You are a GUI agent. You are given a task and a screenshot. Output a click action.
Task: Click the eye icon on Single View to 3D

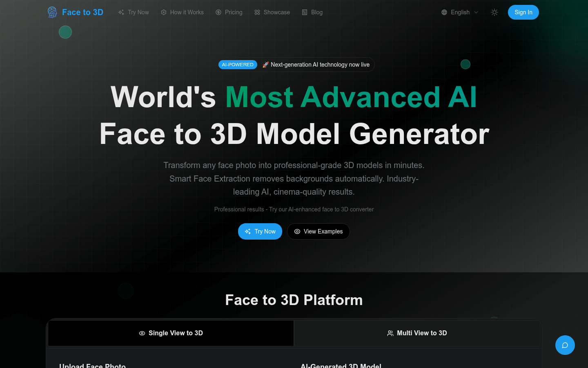tap(142, 333)
